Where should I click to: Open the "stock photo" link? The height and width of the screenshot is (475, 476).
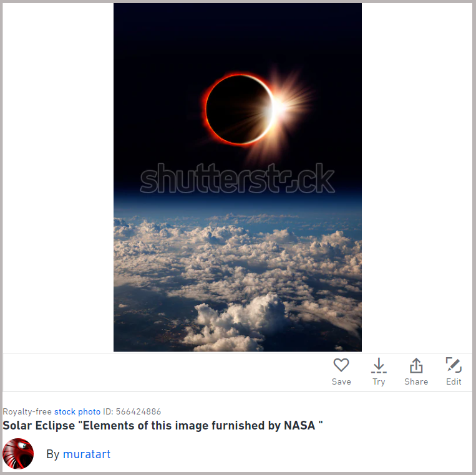point(77,411)
